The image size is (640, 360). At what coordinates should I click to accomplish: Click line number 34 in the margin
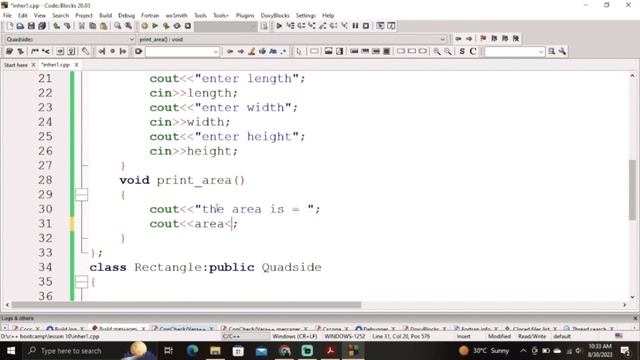coord(45,267)
